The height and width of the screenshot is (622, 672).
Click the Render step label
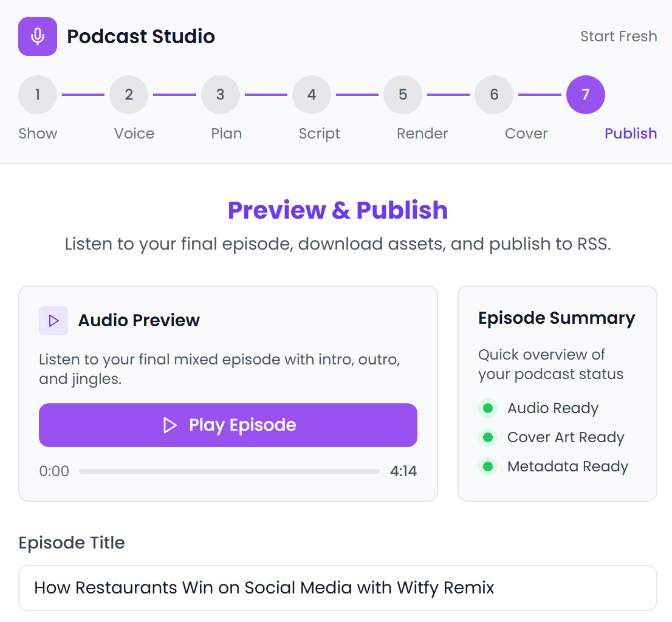[422, 133]
